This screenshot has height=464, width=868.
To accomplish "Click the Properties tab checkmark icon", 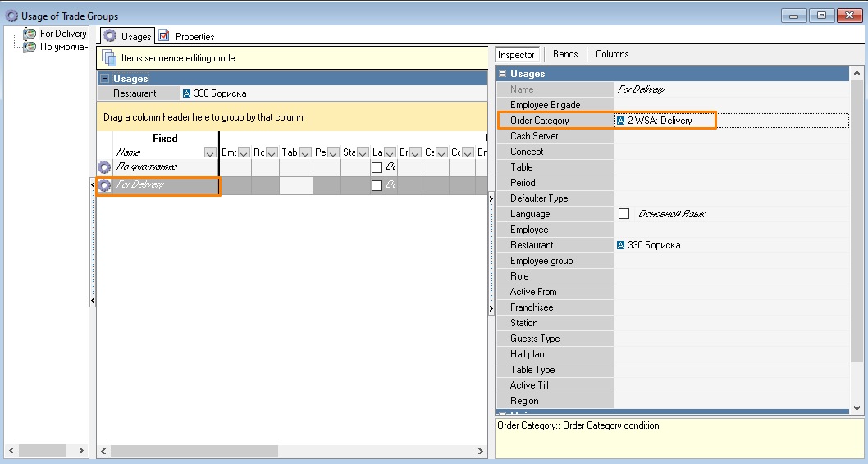I will [x=164, y=36].
